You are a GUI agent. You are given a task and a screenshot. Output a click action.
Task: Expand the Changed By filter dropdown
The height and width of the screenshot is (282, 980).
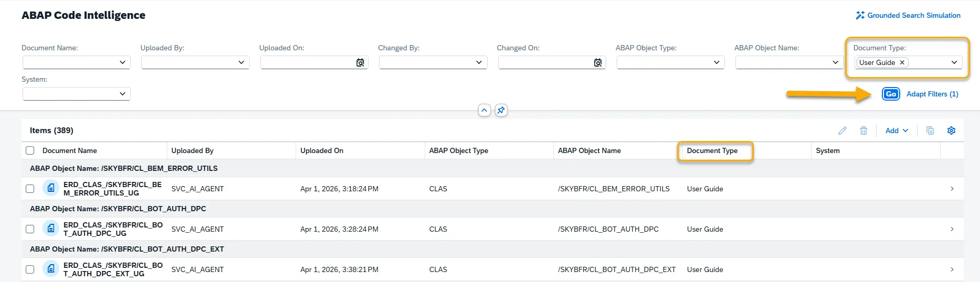pos(479,62)
